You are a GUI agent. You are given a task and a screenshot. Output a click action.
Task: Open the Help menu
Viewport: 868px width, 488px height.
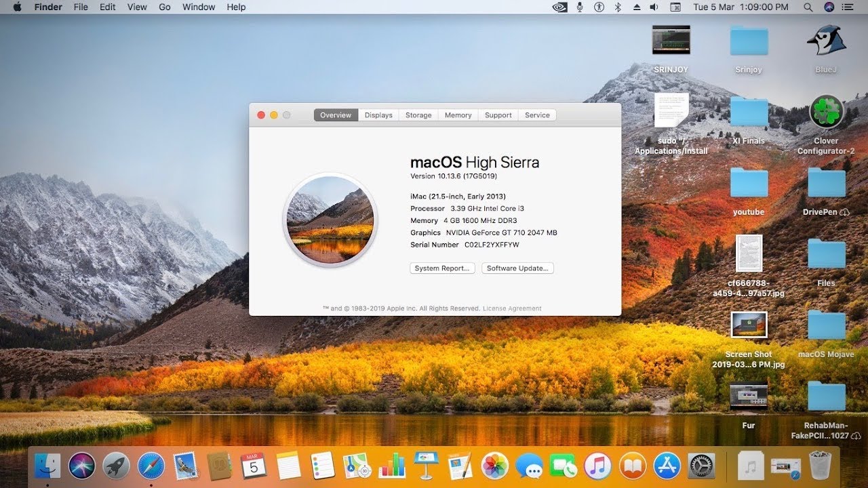(x=236, y=7)
